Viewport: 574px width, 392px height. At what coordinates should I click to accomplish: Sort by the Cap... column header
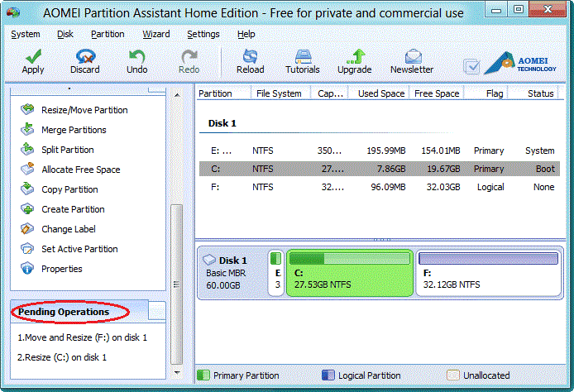pos(330,93)
